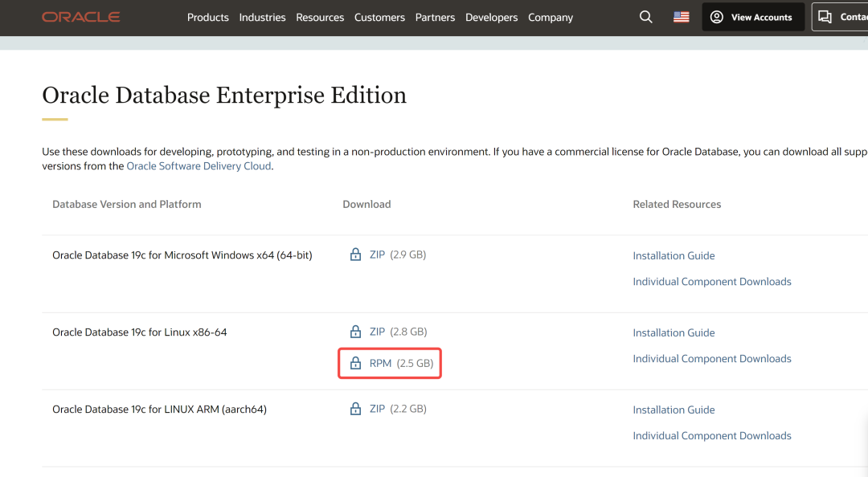Open the Industries menu
Viewport: 868px width, 477px height.
(x=262, y=17)
